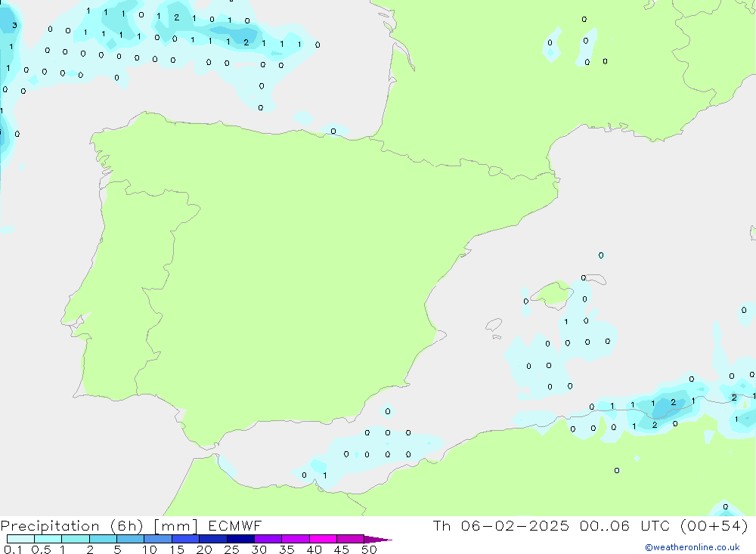Click the "Th" weekday abbreviation
The height and width of the screenshot is (554, 756).
[x=442, y=525]
